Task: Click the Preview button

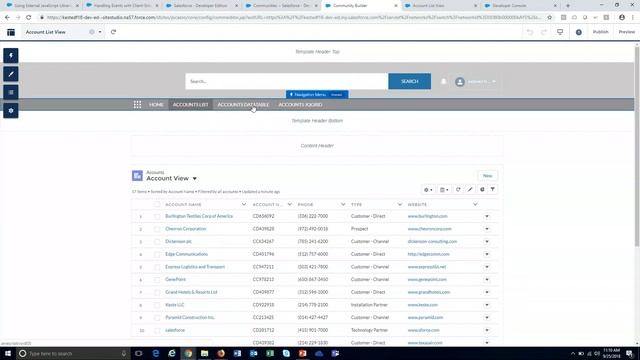Action: point(627,32)
